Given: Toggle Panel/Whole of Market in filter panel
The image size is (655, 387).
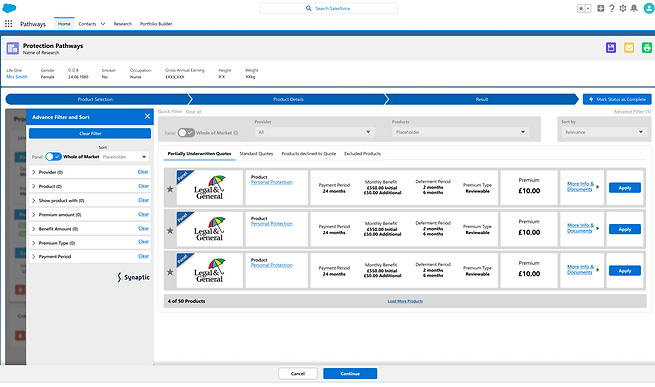Looking at the screenshot, I should pyautogui.click(x=53, y=157).
